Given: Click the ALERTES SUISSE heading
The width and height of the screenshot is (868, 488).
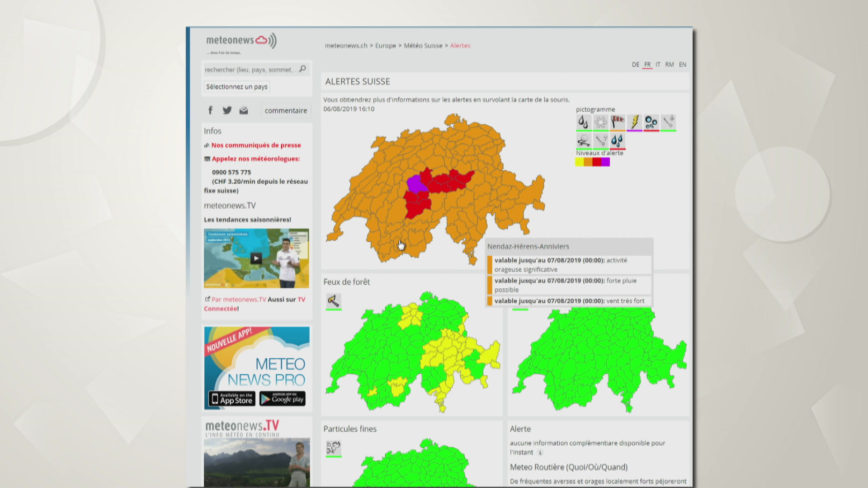Looking at the screenshot, I should pyautogui.click(x=358, y=81).
